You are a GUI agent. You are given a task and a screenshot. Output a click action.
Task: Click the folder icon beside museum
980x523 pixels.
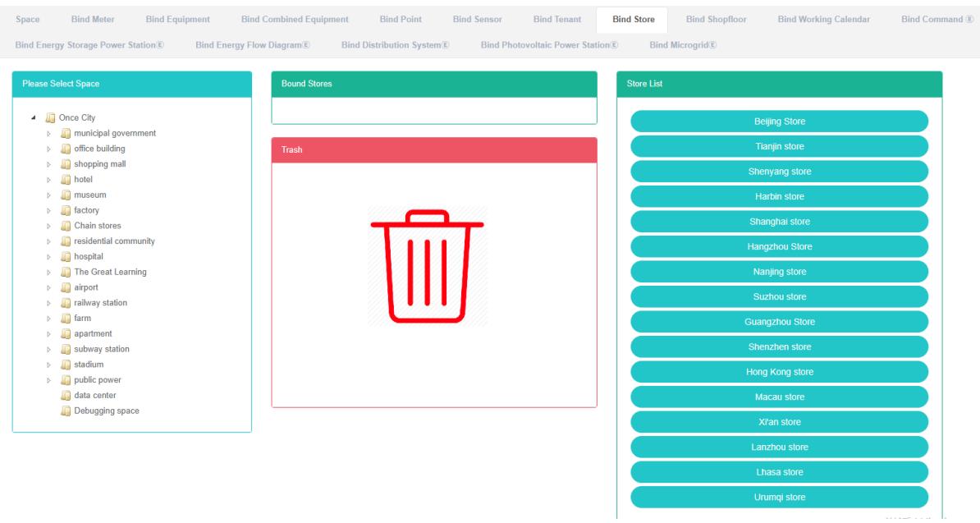point(66,195)
